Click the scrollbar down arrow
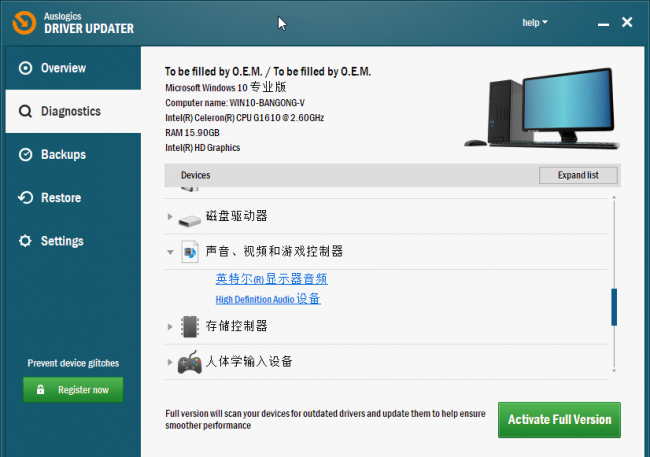The image size is (650, 457). pos(614,371)
